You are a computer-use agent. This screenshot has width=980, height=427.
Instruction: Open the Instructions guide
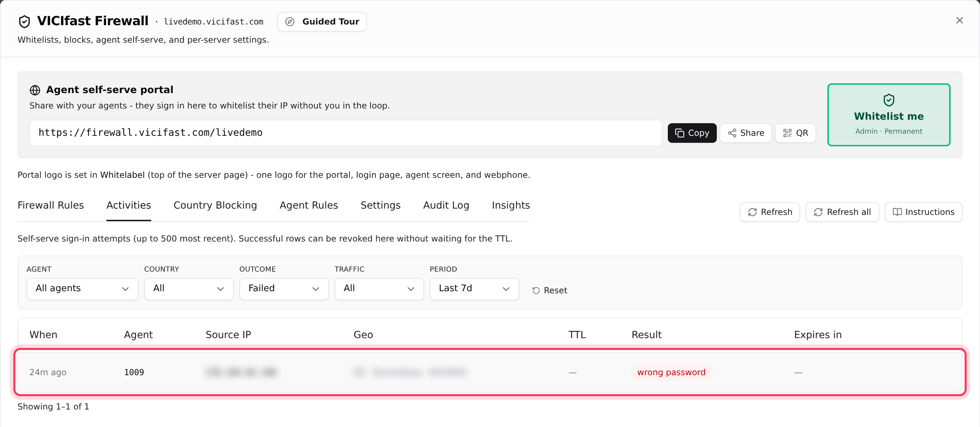[923, 212]
